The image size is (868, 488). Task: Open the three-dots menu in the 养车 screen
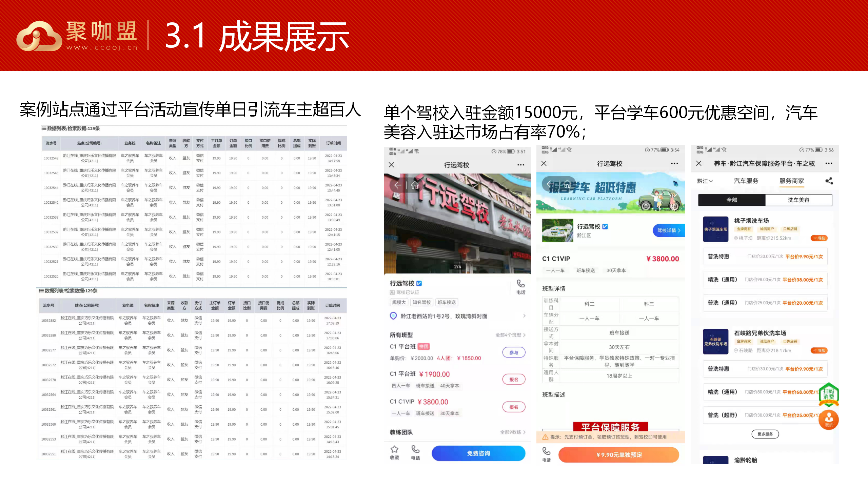829,163
